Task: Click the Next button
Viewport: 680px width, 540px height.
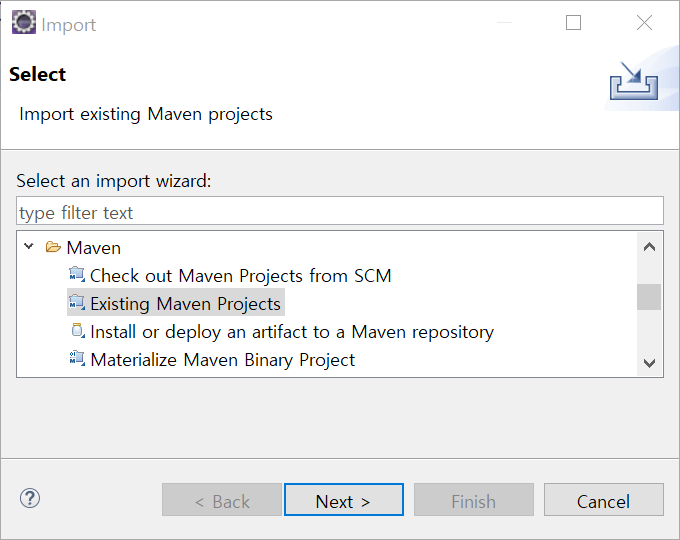Action: click(343, 500)
